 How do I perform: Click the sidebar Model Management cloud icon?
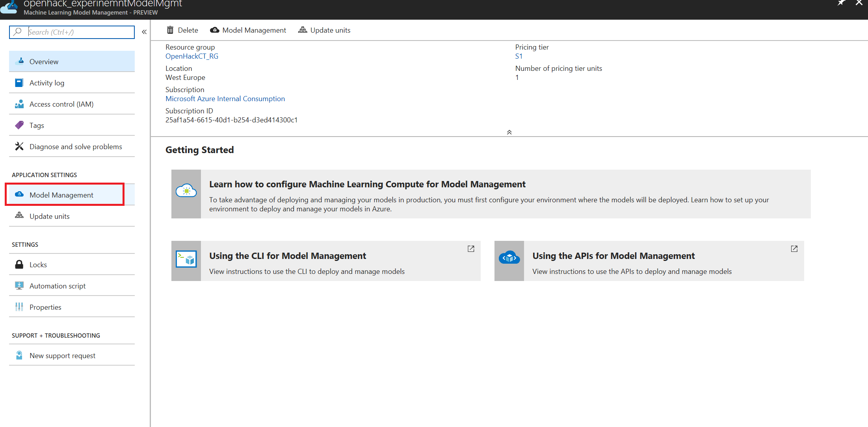tap(19, 194)
